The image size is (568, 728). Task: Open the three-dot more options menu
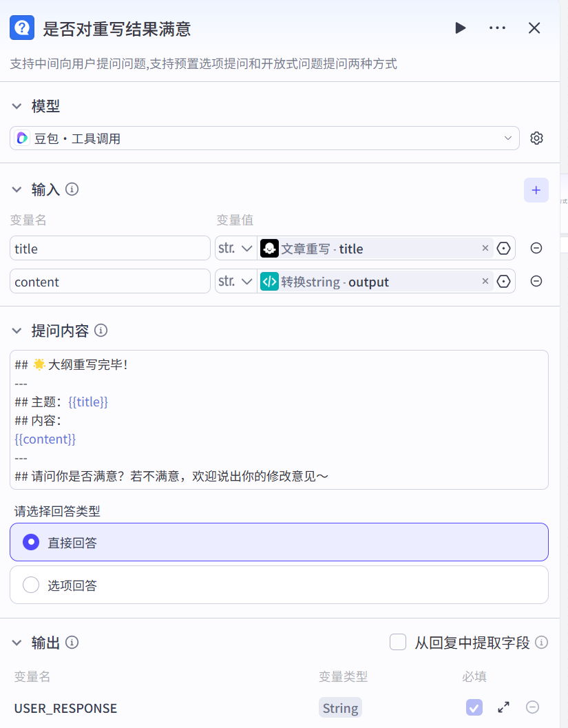click(497, 28)
